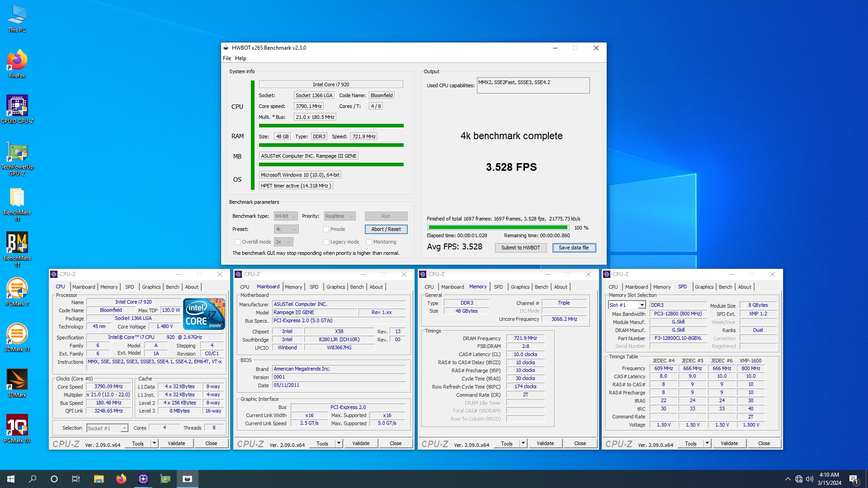868x488 pixels.
Task: Launch PCMark 10 desktop shortcut
Action: tap(17, 429)
